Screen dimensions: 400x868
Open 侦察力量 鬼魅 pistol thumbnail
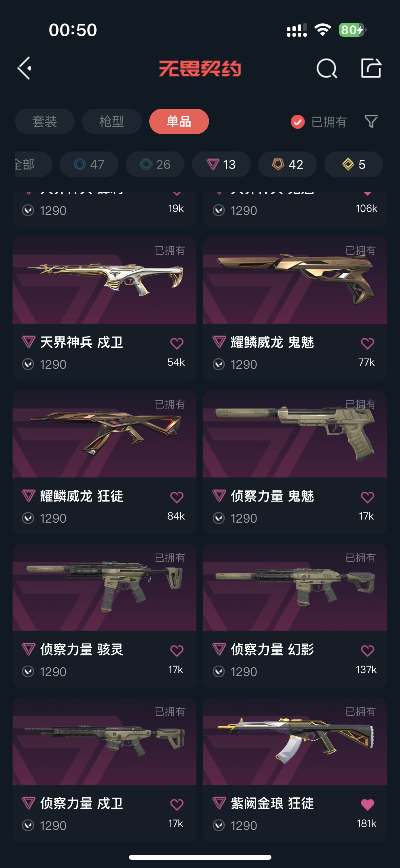point(295,434)
